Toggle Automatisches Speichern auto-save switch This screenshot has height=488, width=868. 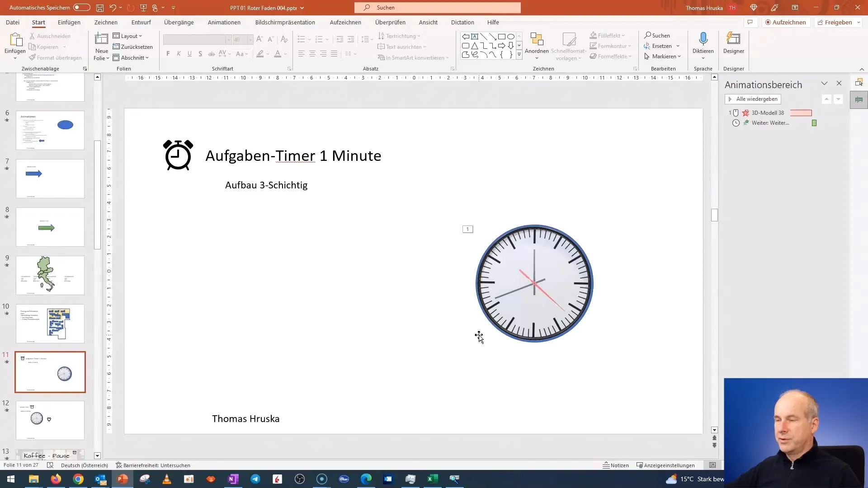point(80,7)
